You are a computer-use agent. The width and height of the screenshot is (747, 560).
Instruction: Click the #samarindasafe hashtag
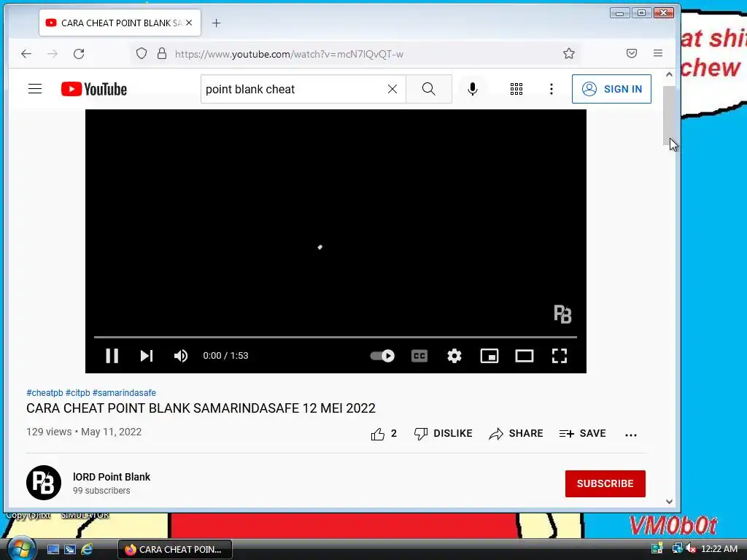[124, 393]
